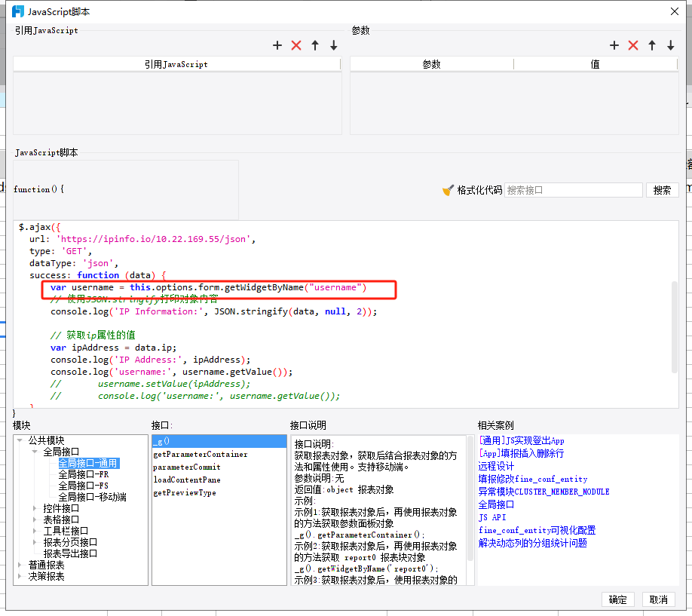
Task: Add a new referenced JavaScript entry
Action: pyautogui.click(x=277, y=46)
